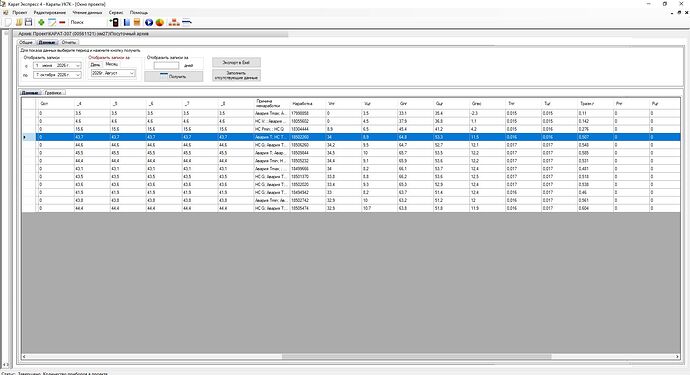
Task: Click the add device icon in toolbar
Action: coord(114,22)
